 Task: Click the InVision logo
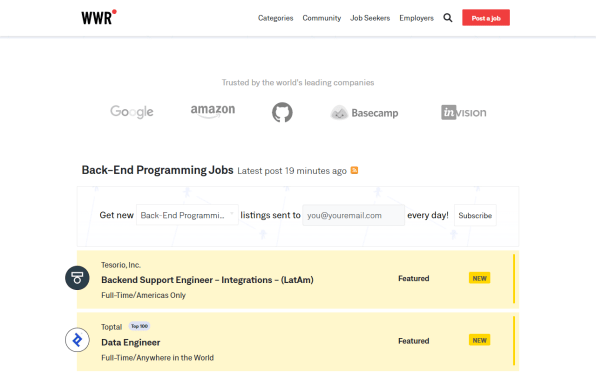(464, 112)
